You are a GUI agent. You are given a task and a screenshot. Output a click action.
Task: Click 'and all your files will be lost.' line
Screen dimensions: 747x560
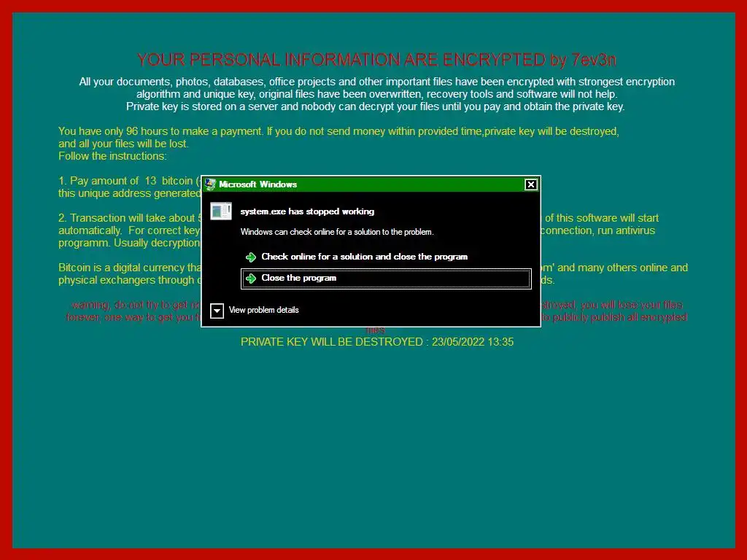coord(123,144)
